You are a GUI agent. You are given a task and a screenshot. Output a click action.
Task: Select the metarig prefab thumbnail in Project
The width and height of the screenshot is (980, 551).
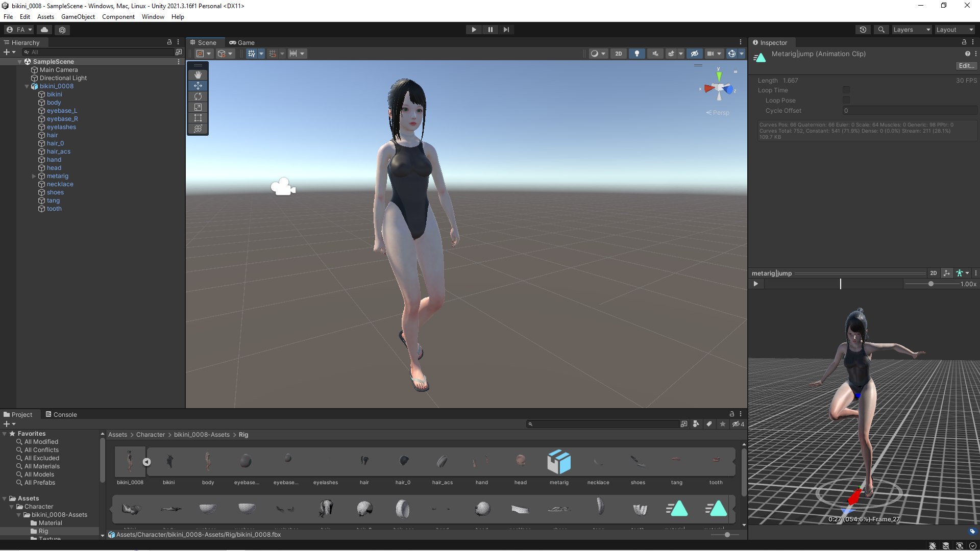coord(558,462)
